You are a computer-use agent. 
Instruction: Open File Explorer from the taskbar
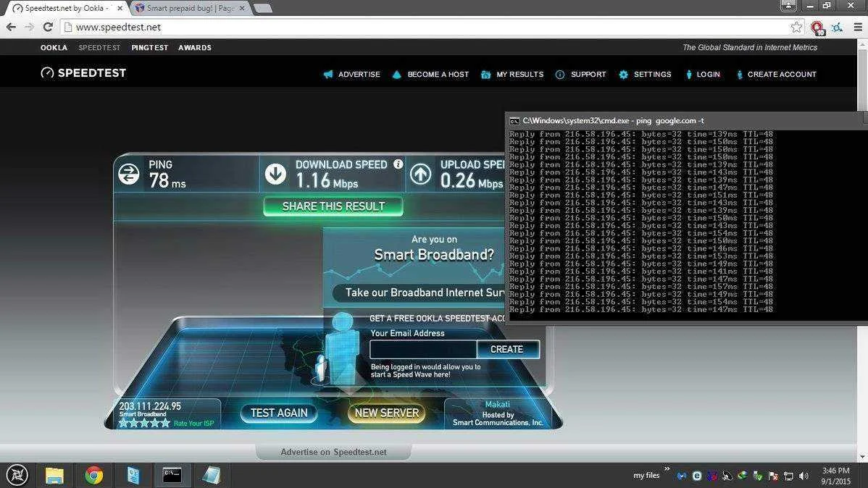click(54, 475)
